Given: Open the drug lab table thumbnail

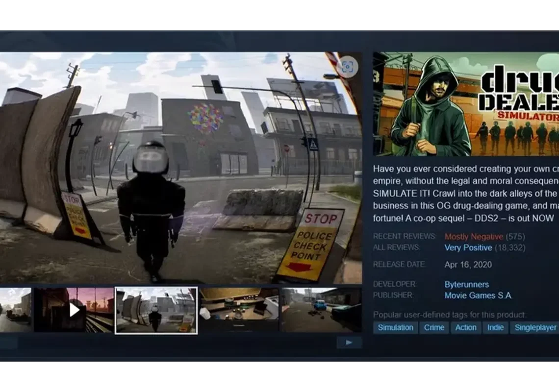Looking at the screenshot, I should pos(239,310).
